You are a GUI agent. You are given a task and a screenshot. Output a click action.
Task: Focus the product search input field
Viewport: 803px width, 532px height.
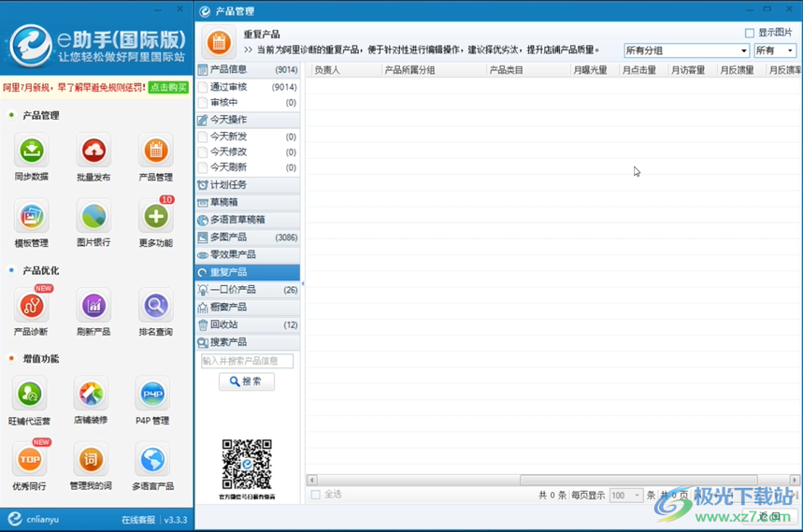[x=248, y=361]
